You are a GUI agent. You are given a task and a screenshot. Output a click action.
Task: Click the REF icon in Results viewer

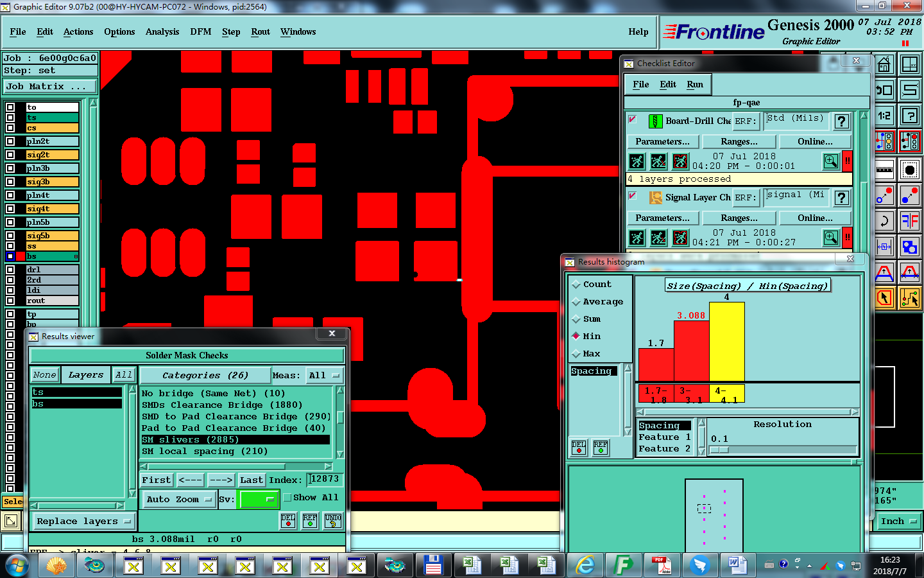pyautogui.click(x=310, y=520)
